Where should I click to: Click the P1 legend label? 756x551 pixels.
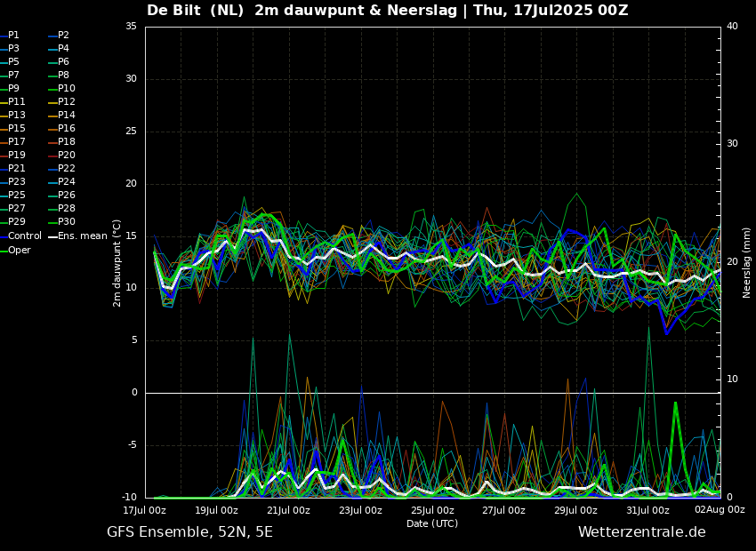pos(13,36)
